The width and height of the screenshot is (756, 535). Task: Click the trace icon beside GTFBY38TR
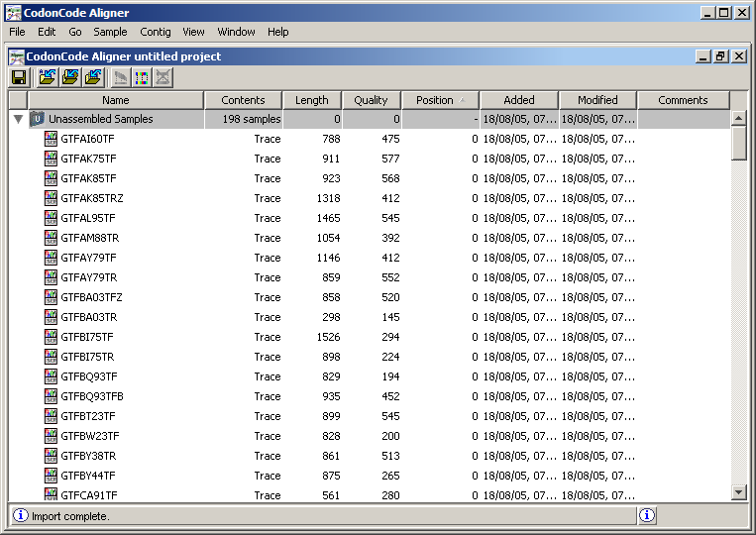click(x=51, y=456)
